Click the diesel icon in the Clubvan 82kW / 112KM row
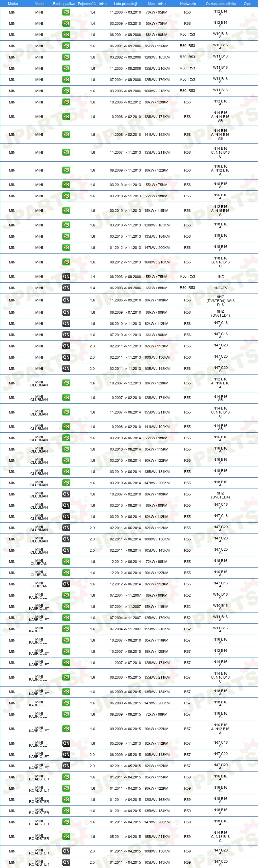Viewport: 258px width, 868px height. 66,584
